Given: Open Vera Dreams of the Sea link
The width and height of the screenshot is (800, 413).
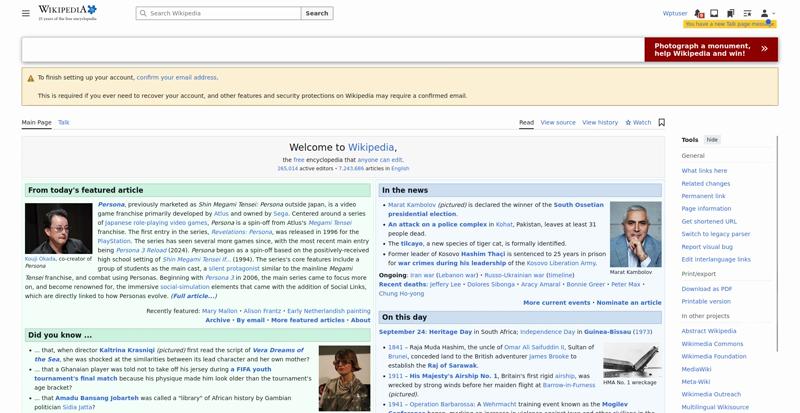Looking at the screenshot, I should coord(169,355).
